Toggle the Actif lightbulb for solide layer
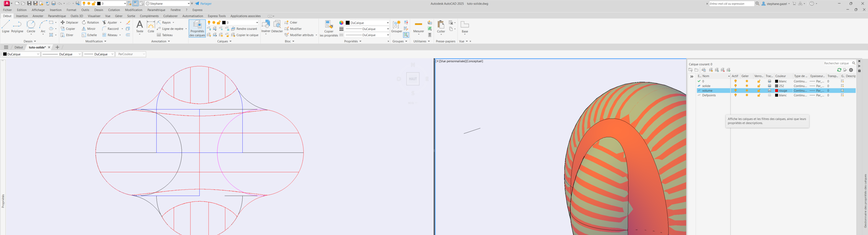 (736, 86)
